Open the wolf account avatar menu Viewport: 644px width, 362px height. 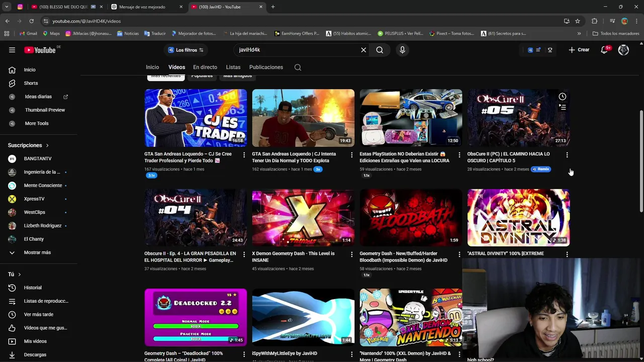(623, 50)
